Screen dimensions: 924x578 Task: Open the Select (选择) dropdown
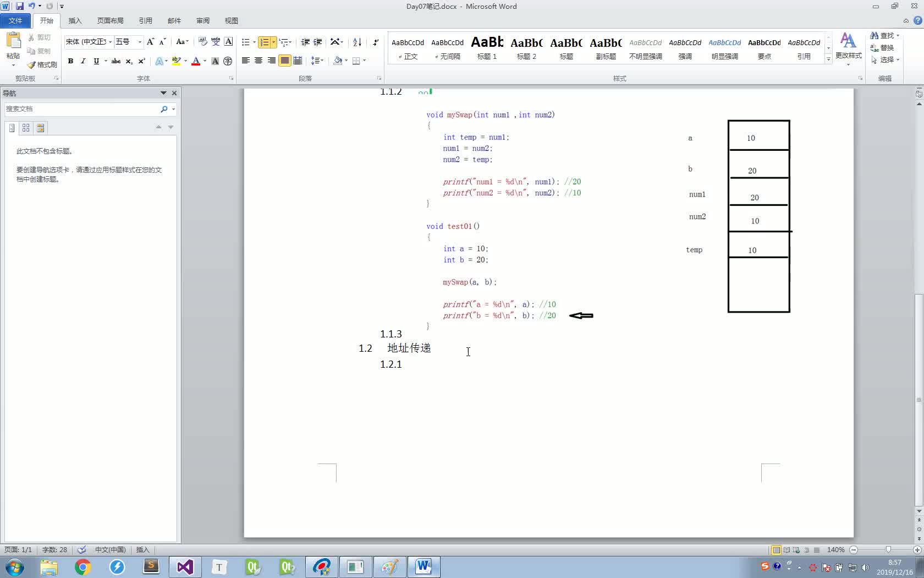point(885,59)
